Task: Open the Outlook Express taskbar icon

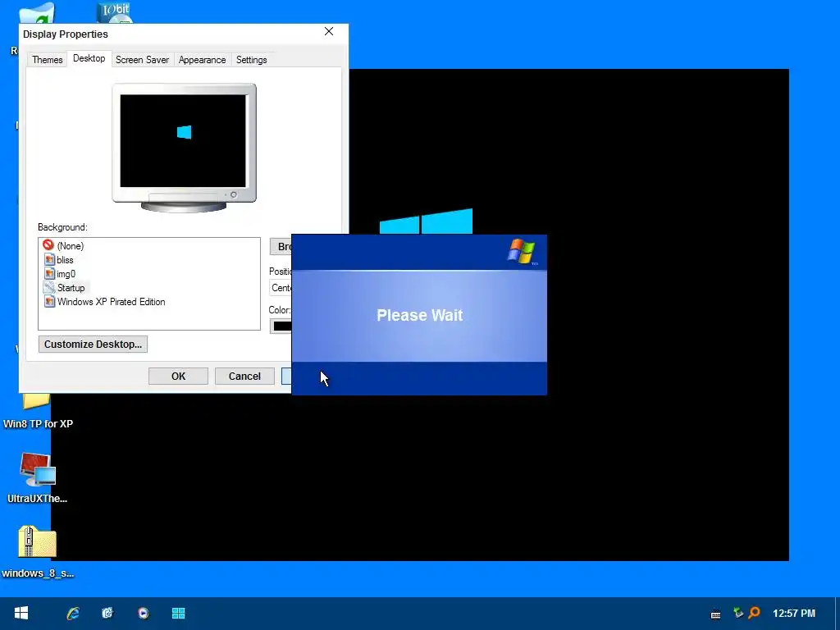Action: (x=107, y=613)
